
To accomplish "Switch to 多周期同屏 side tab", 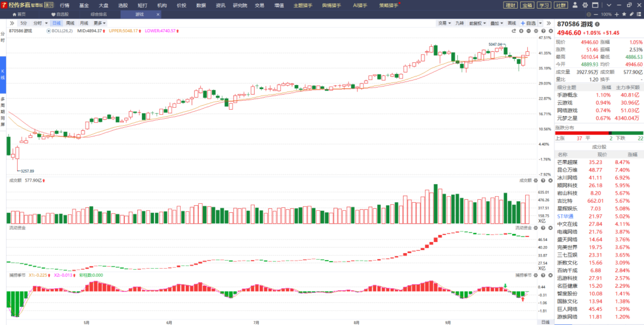I will (x=3, y=111).
